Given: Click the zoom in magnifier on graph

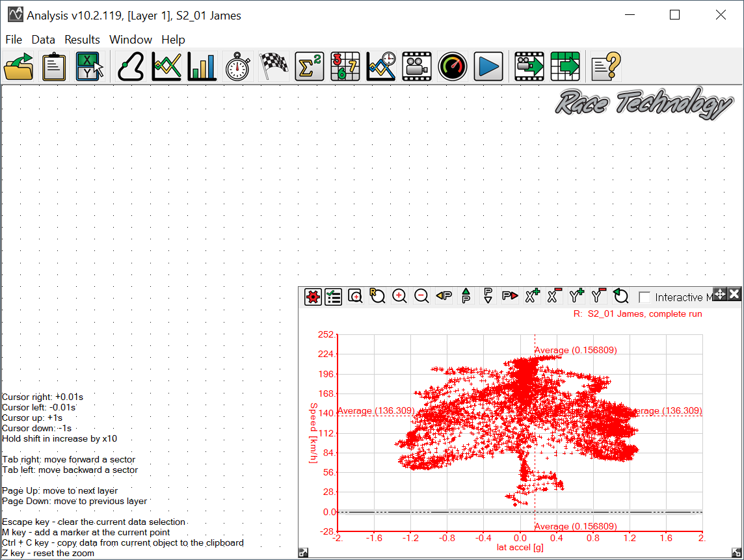Looking at the screenshot, I should [x=399, y=297].
